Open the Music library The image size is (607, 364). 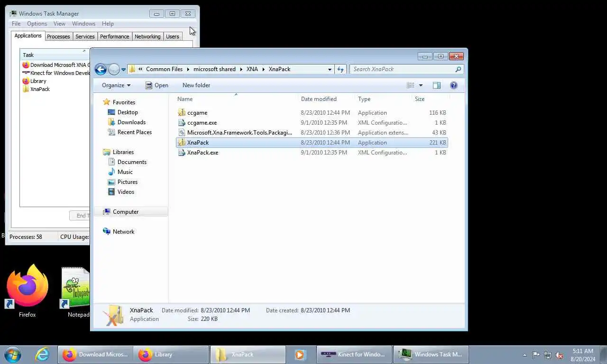pos(125,172)
